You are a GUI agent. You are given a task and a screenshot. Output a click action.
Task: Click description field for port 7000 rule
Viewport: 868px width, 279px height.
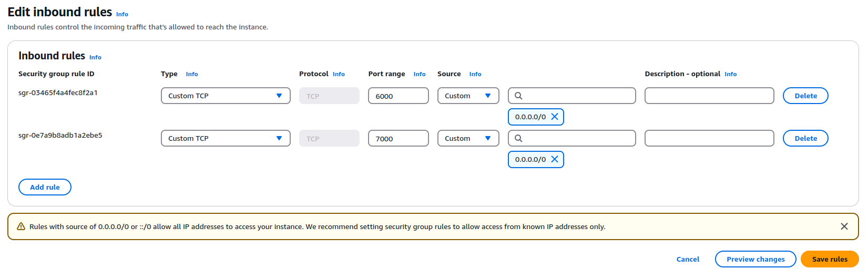(709, 138)
